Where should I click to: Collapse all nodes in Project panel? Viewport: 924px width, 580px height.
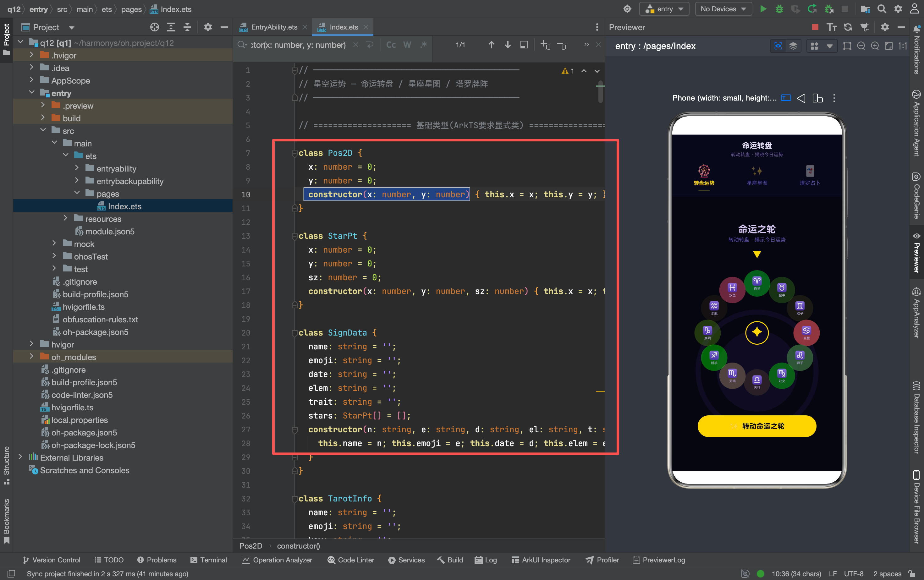(x=187, y=27)
